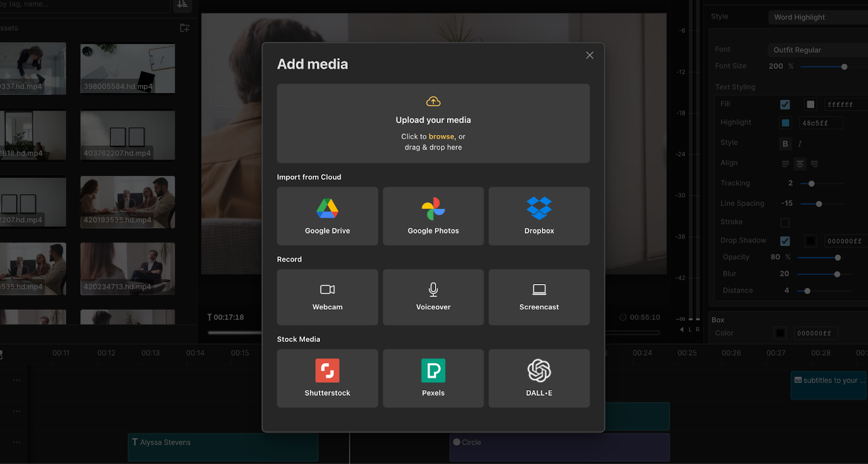Start a Screencast recording

coord(539,297)
